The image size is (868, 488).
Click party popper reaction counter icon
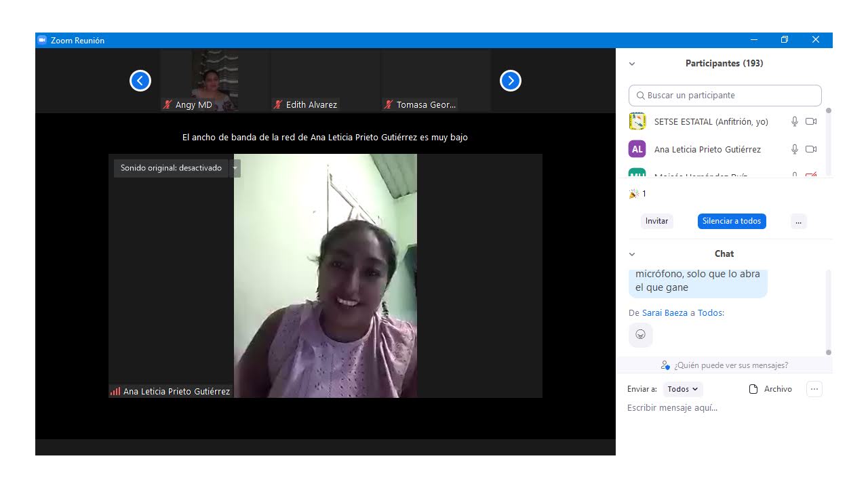(634, 194)
